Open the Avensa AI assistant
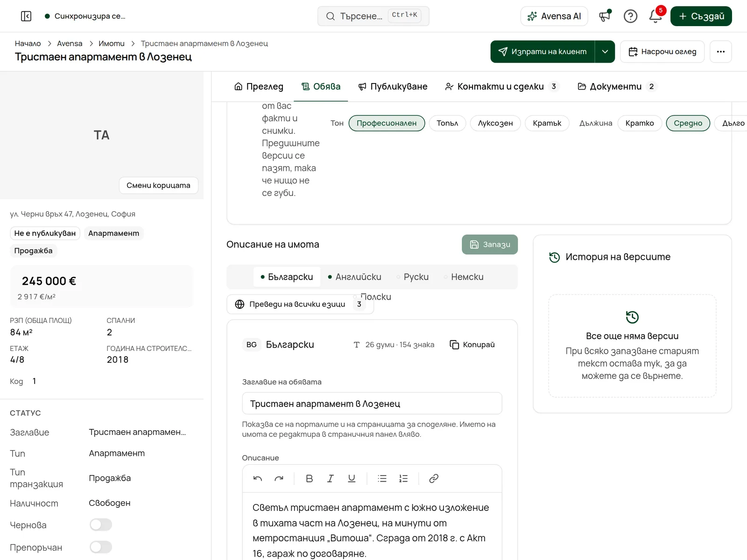747x560 pixels. [x=554, y=16]
